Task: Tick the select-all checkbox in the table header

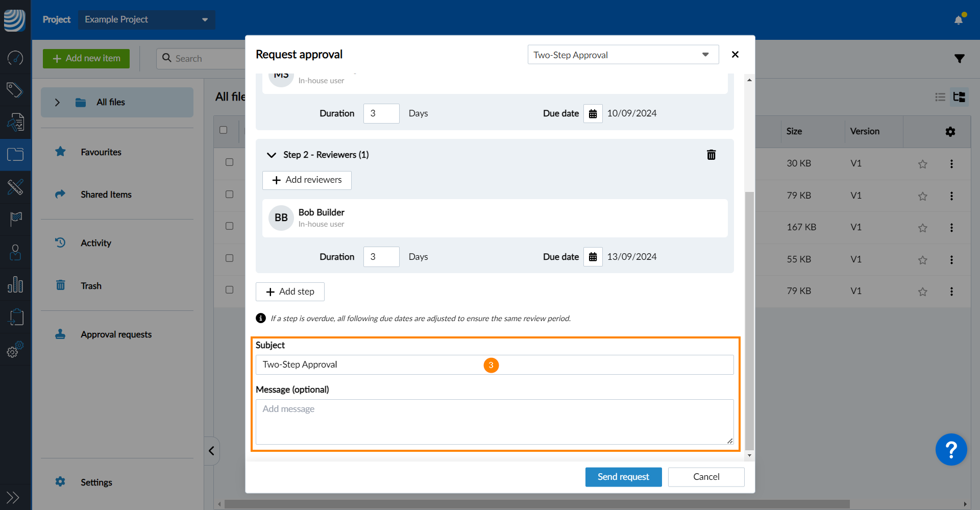Action: coord(223,130)
